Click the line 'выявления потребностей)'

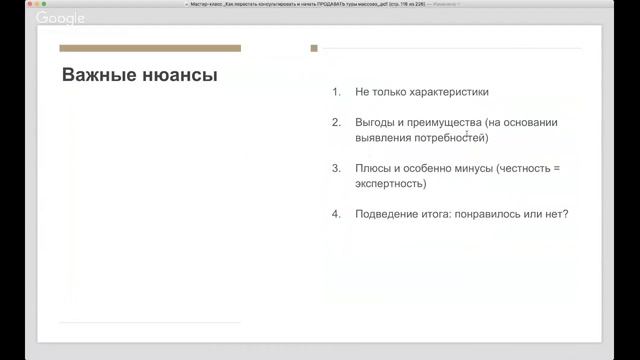pyautogui.click(x=422, y=138)
